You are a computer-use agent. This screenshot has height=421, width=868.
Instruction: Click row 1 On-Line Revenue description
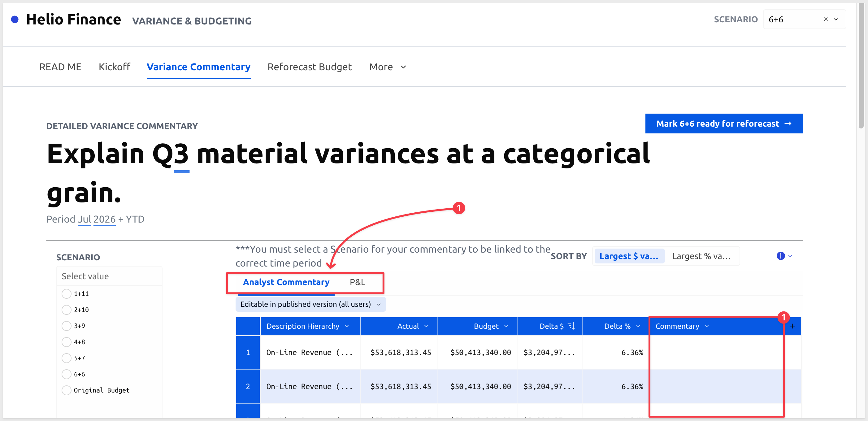coord(309,353)
